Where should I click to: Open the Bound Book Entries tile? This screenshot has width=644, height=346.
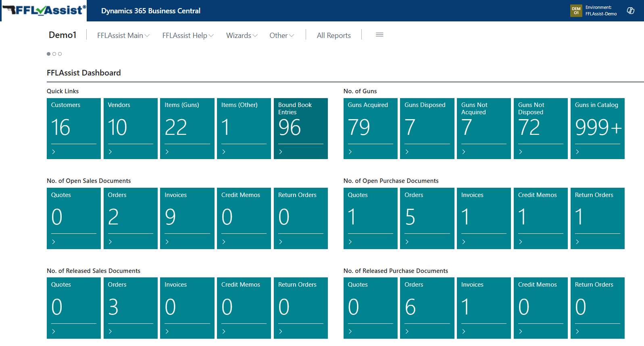click(301, 128)
